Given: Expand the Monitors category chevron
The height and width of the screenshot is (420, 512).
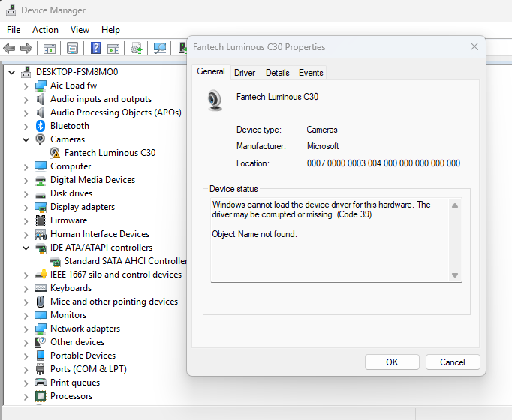Looking at the screenshot, I should (26, 316).
